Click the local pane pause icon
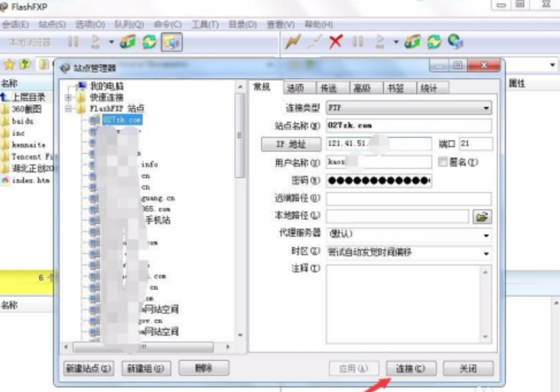This screenshot has height=392, width=560. (73, 42)
